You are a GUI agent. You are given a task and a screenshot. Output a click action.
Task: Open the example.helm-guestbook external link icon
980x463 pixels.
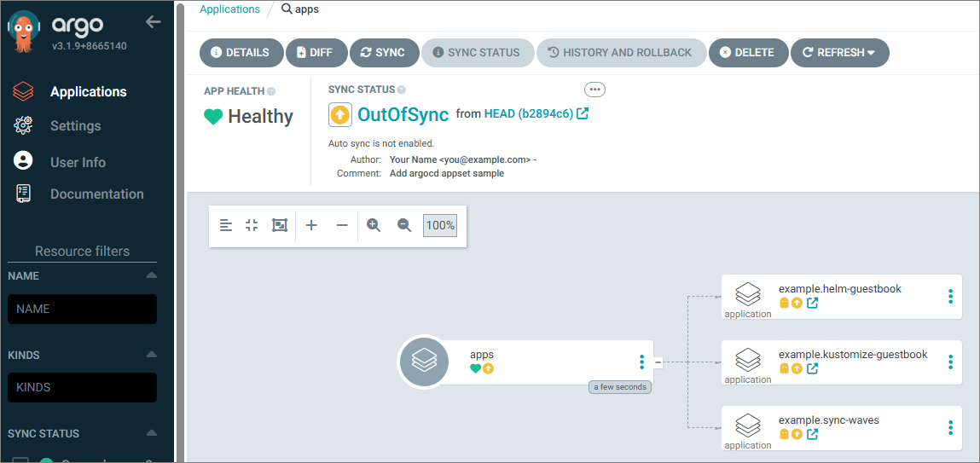[813, 303]
